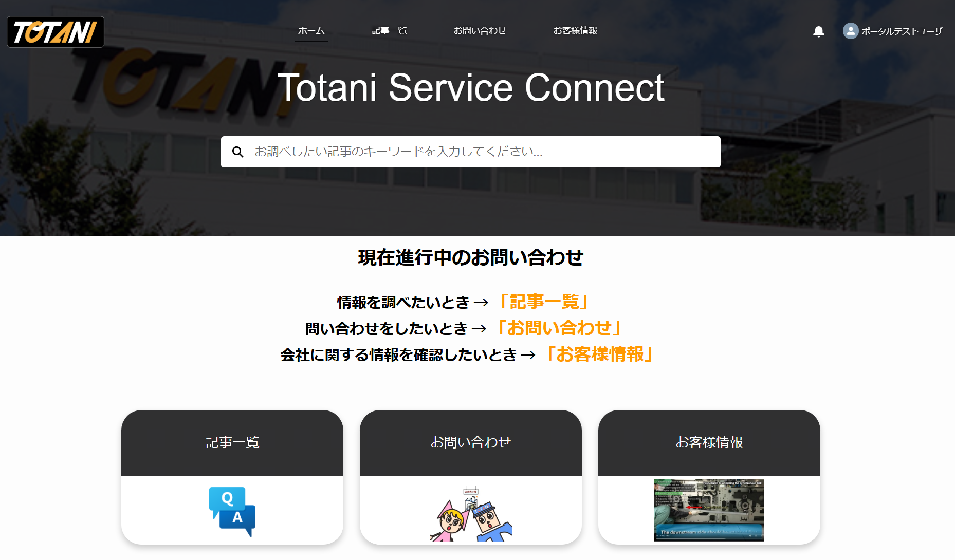Click the 会社に関する情報を確認したいとき text
Screen dimensions: 955x560
click(x=399, y=354)
